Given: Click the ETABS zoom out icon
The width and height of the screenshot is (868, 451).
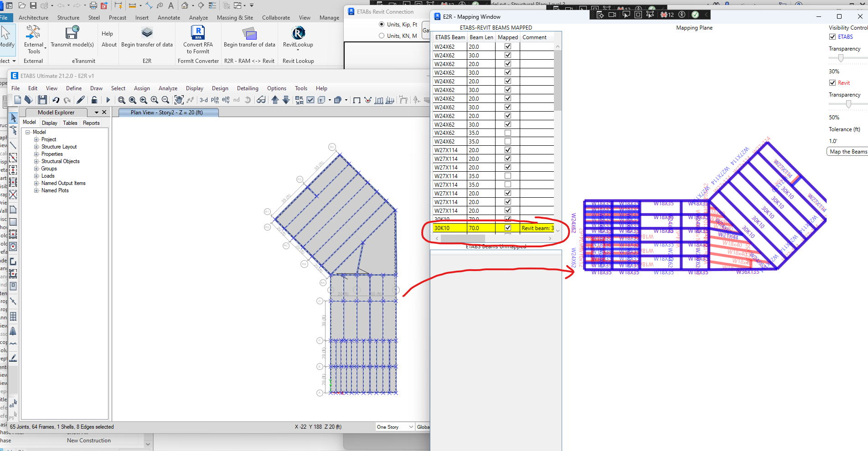Looking at the screenshot, I should pyautogui.click(x=165, y=100).
